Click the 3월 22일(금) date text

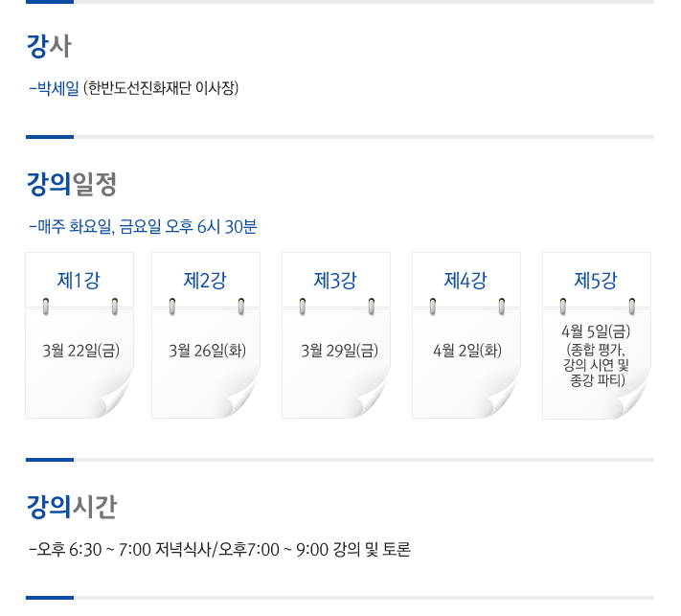tap(80, 351)
